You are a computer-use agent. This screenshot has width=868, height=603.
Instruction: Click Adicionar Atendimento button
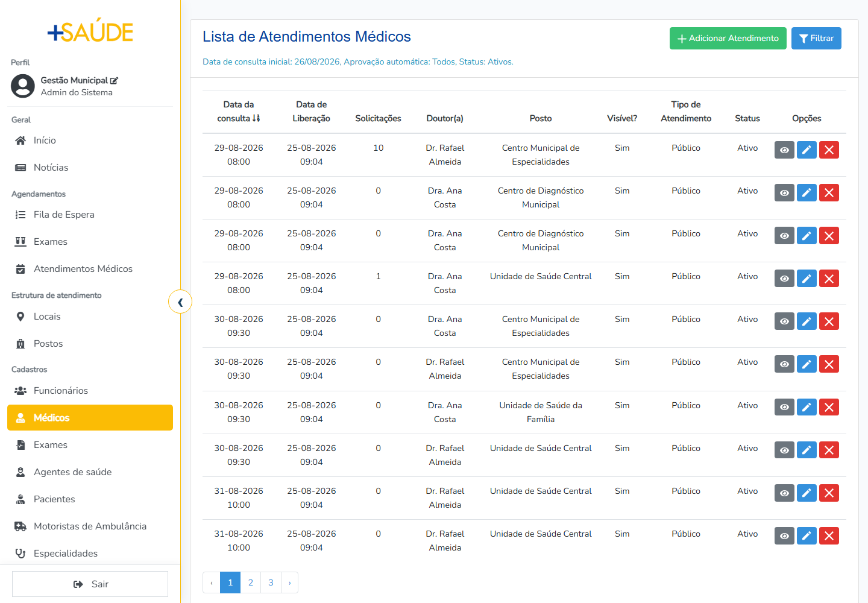(x=728, y=39)
